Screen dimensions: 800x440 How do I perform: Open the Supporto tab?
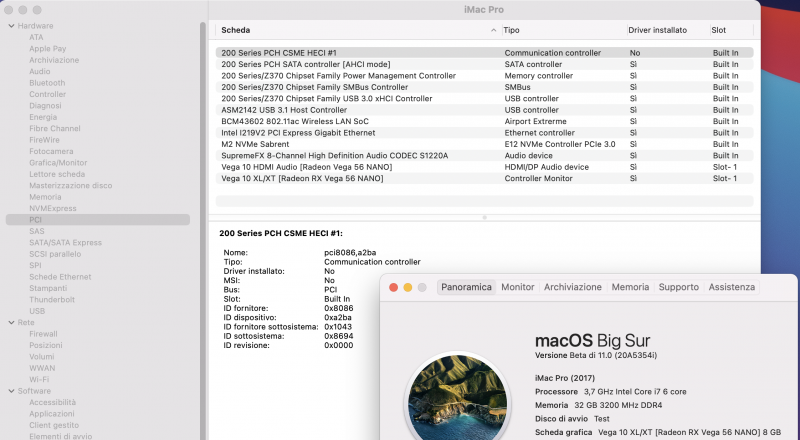point(679,287)
